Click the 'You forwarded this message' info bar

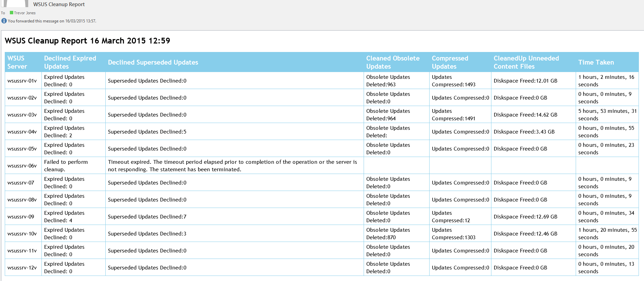coord(52,21)
